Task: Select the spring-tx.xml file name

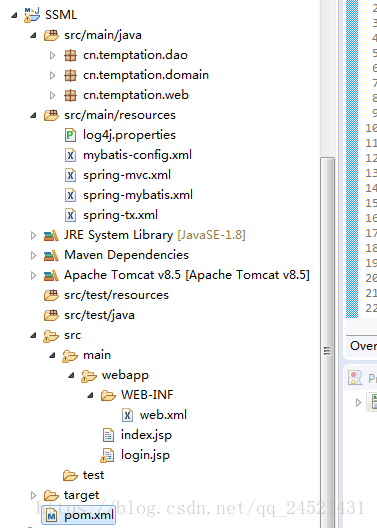Action: pyautogui.click(x=121, y=215)
